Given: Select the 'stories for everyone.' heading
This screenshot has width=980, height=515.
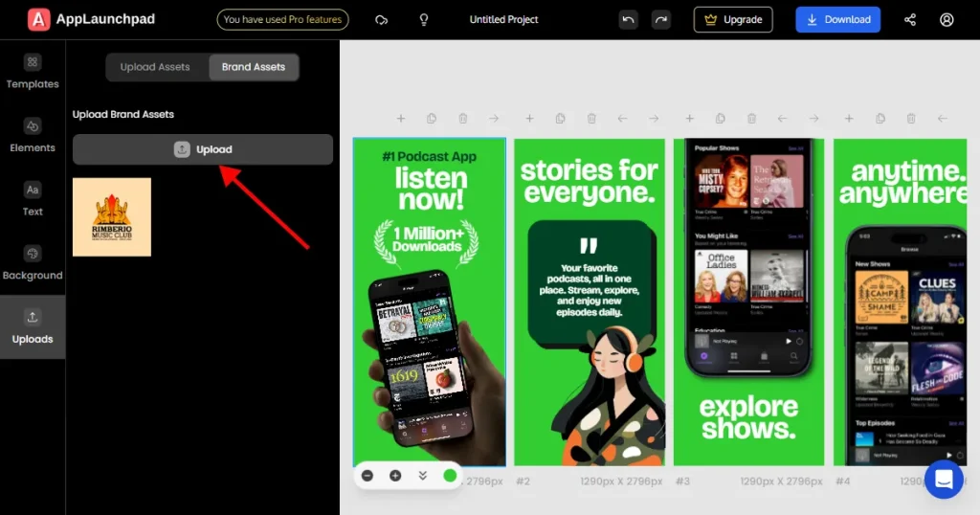Looking at the screenshot, I should coord(589,181).
